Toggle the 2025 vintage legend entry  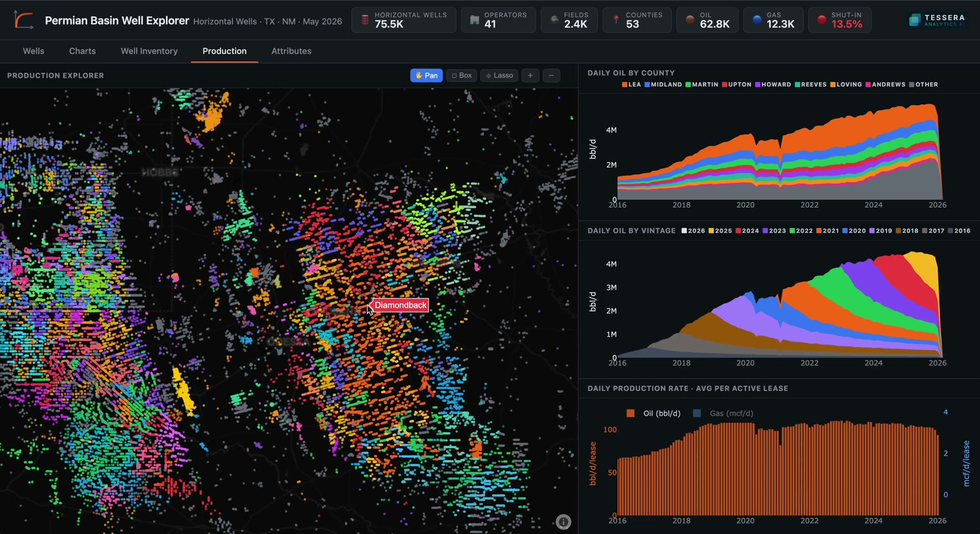[720, 231]
